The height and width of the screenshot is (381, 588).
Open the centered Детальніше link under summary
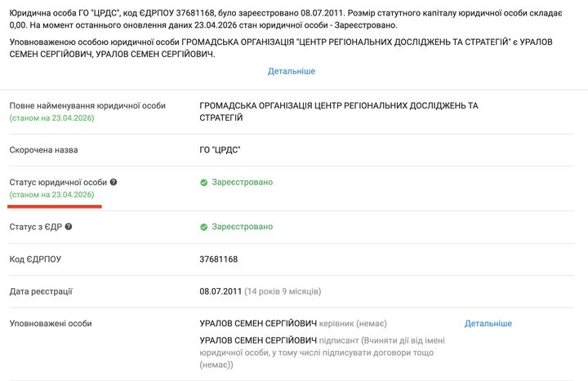coord(292,71)
